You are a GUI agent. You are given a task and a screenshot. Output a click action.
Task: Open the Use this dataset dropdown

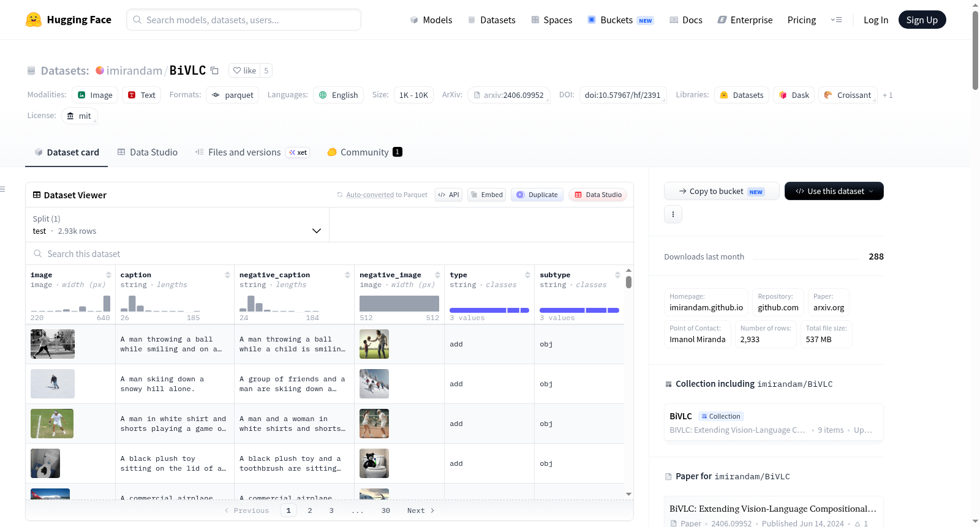tap(834, 191)
